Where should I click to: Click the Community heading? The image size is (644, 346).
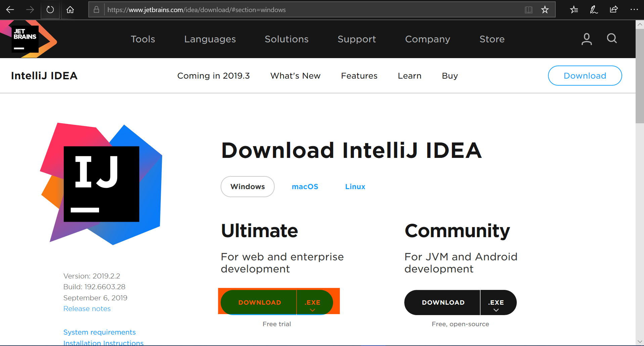coord(457,231)
